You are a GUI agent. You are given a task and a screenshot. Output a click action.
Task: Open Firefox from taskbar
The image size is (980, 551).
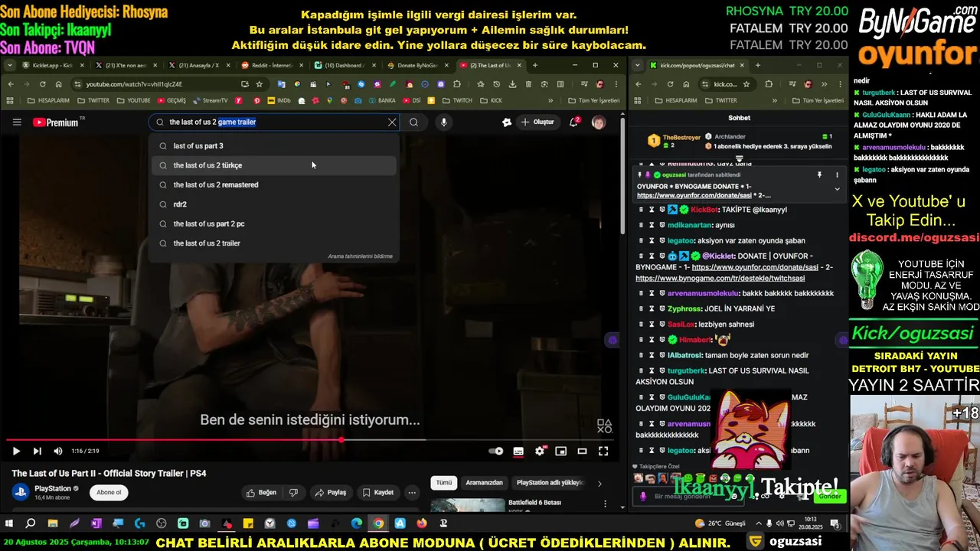click(422, 523)
